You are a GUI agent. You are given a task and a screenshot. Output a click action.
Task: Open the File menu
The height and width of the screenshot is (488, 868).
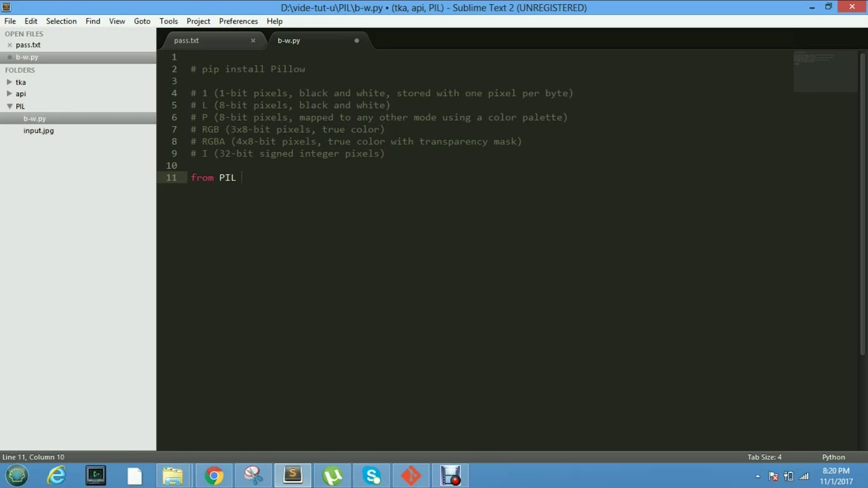(x=10, y=21)
